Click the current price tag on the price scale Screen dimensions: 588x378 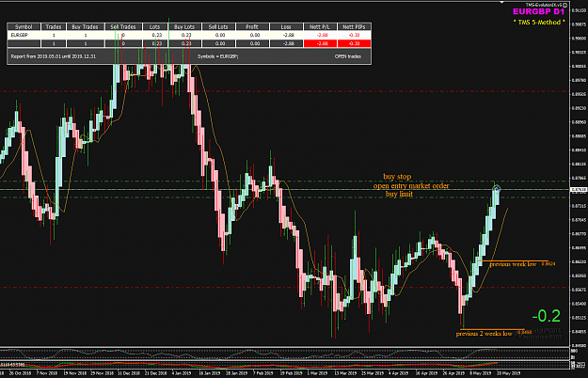579,190
